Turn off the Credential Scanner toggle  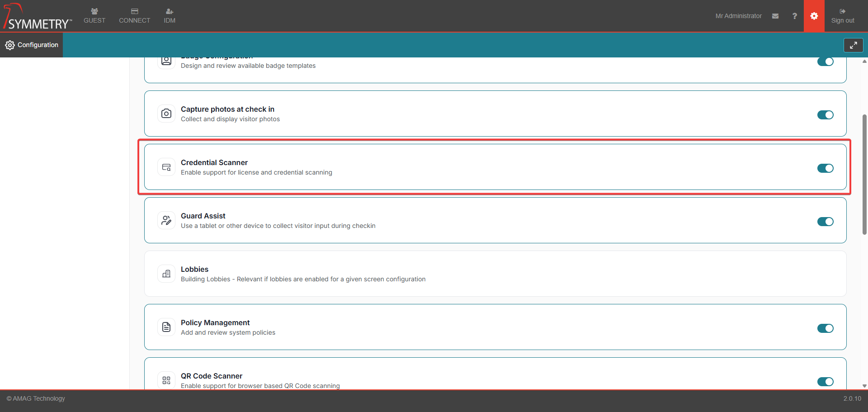[825, 168]
